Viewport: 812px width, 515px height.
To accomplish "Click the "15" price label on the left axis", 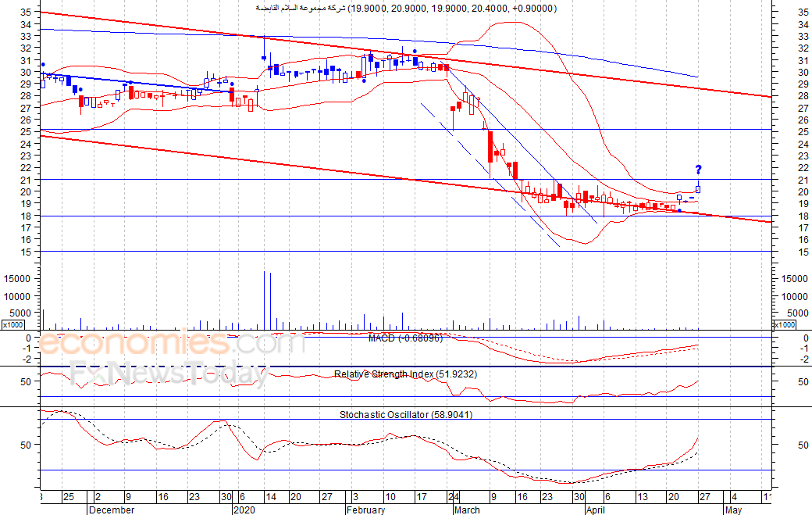I will [26, 252].
